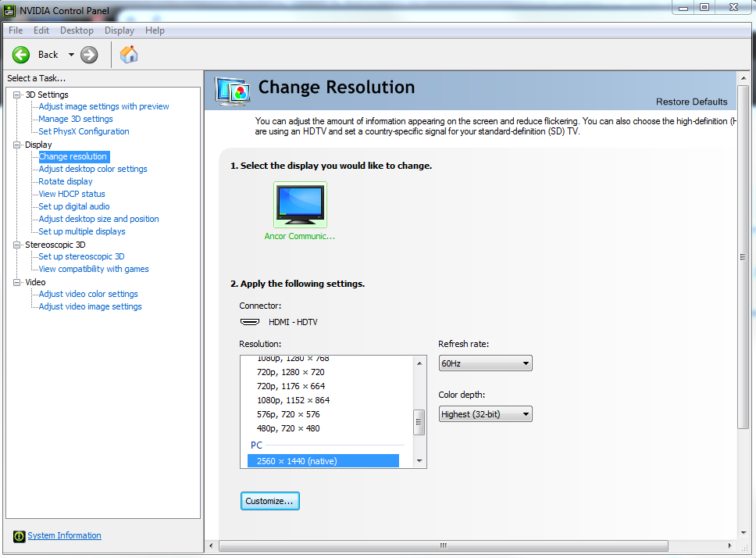
Task: Maximize the NVIDIA Control Panel window
Action: tap(704, 7)
